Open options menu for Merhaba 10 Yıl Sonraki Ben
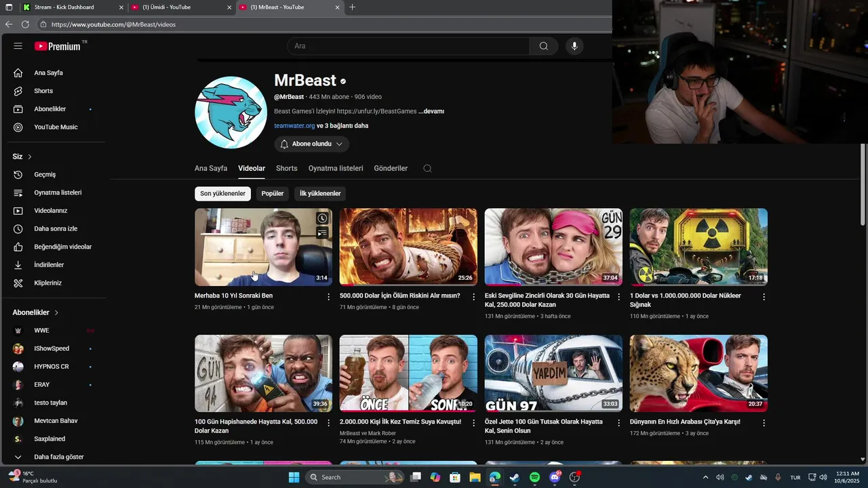 [329, 297]
